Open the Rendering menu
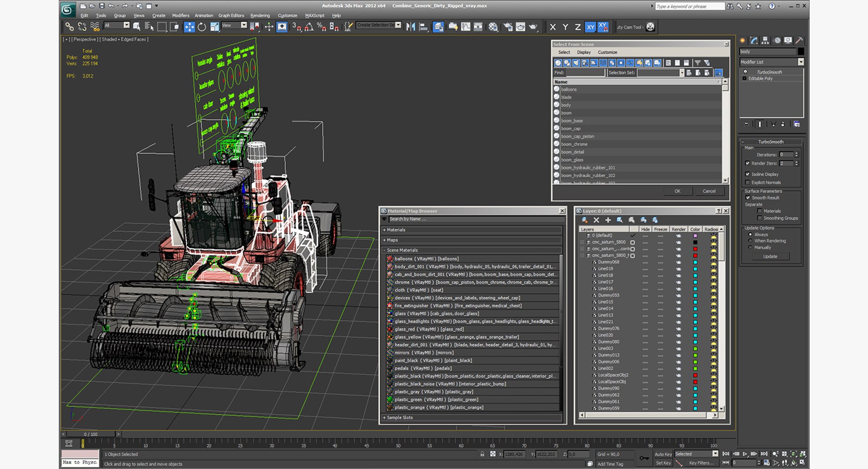This screenshot has width=868, height=469. point(260,15)
